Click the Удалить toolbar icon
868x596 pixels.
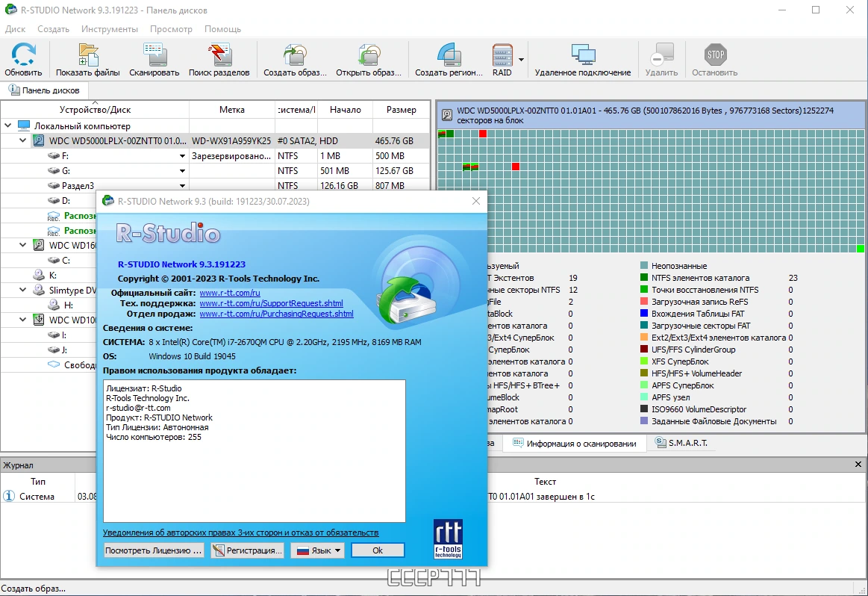coord(661,55)
